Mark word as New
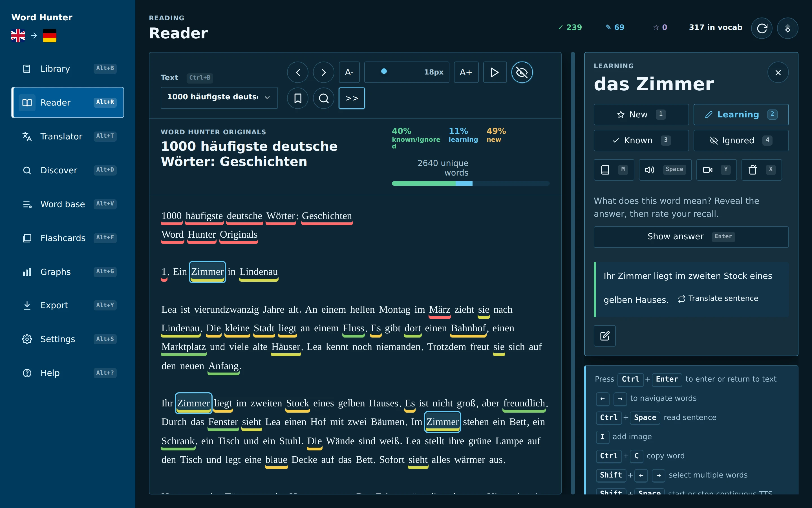 click(641, 115)
